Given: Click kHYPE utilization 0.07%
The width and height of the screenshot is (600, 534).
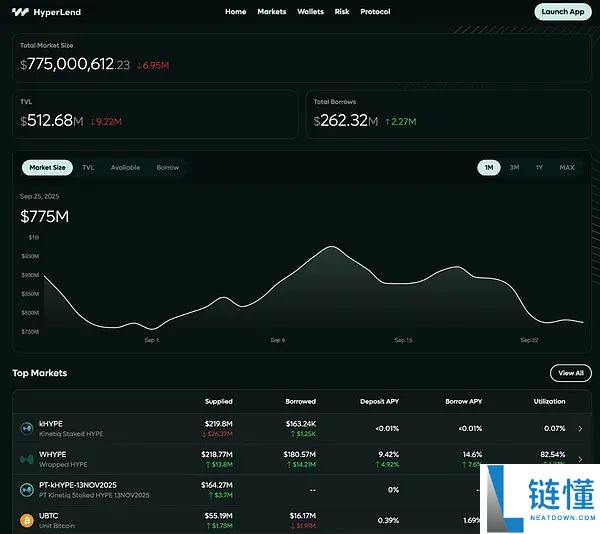Looking at the screenshot, I should (x=554, y=428).
